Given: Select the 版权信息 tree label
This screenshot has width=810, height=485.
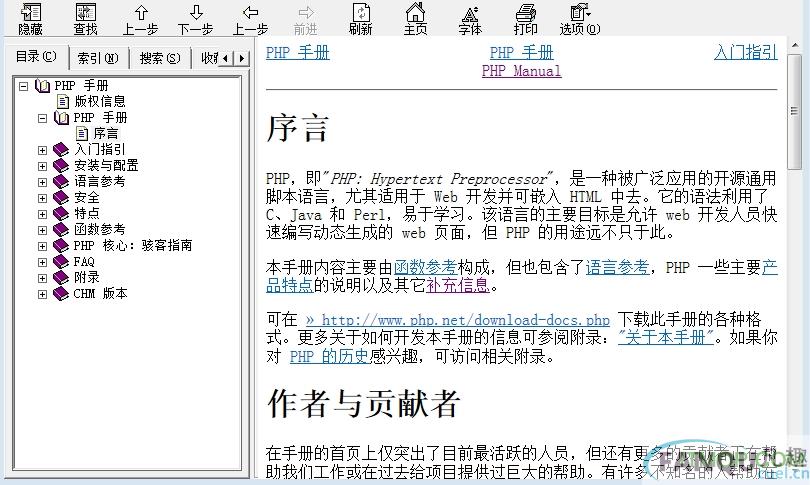Looking at the screenshot, I should pos(100,102).
